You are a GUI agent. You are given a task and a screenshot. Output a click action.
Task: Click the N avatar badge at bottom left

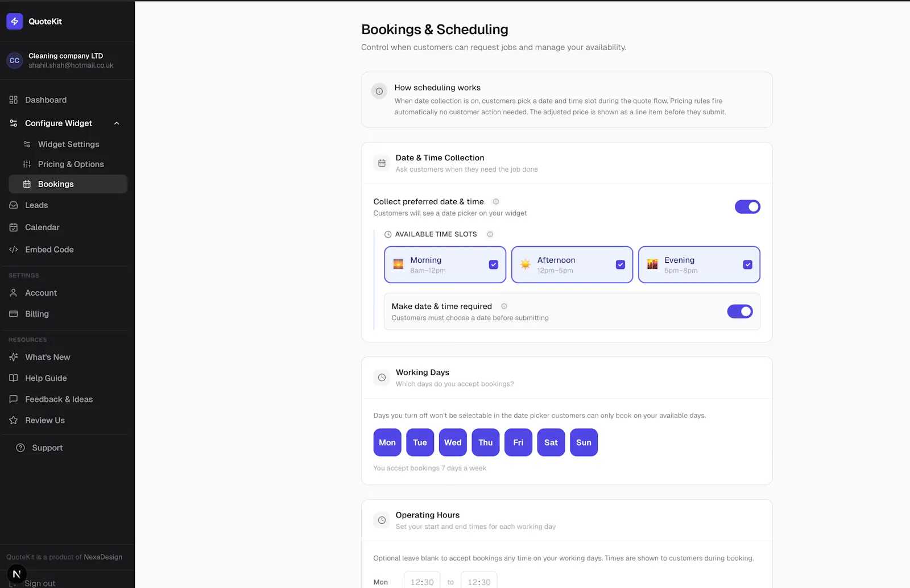click(x=16, y=574)
